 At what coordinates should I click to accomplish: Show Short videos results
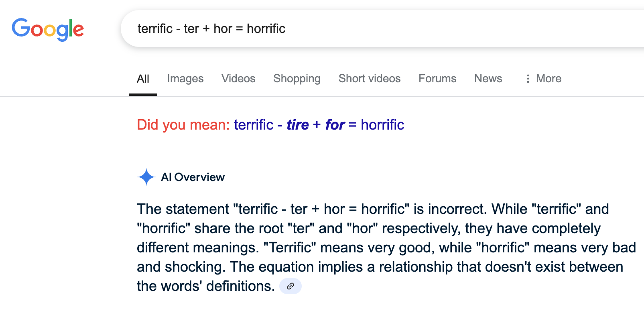370,79
